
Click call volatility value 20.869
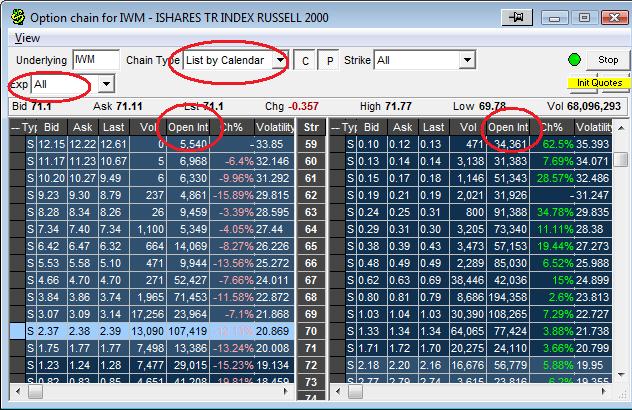[272, 331]
